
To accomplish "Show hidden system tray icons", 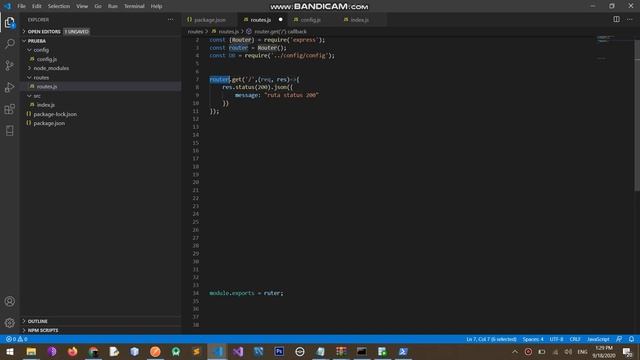I will tap(515, 351).
